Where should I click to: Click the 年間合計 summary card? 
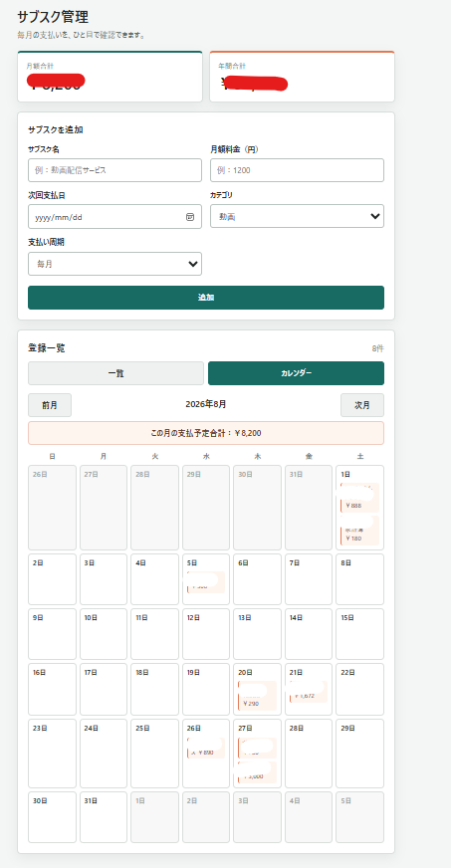[x=302, y=77]
